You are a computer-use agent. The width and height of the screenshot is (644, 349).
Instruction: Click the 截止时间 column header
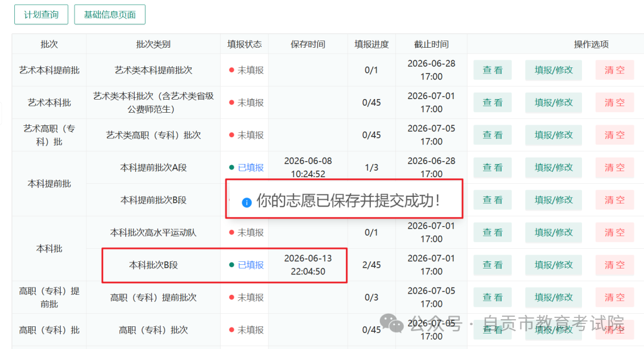[x=431, y=44]
